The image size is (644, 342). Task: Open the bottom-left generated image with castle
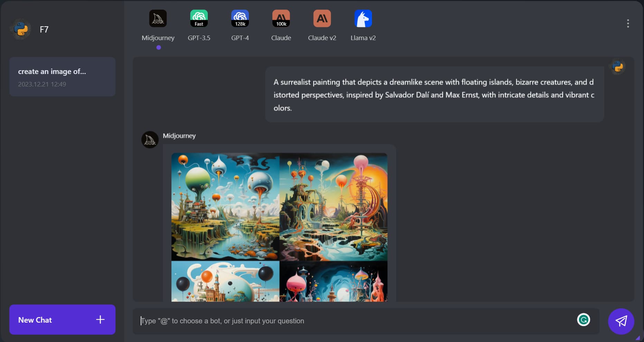point(225,281)
